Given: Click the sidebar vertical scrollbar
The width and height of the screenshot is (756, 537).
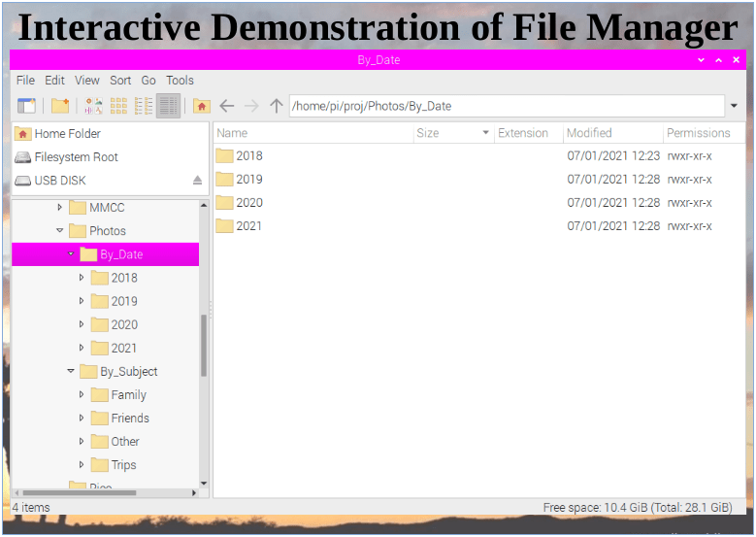Looking at the screenshot, I should click(x=204, y=345).
